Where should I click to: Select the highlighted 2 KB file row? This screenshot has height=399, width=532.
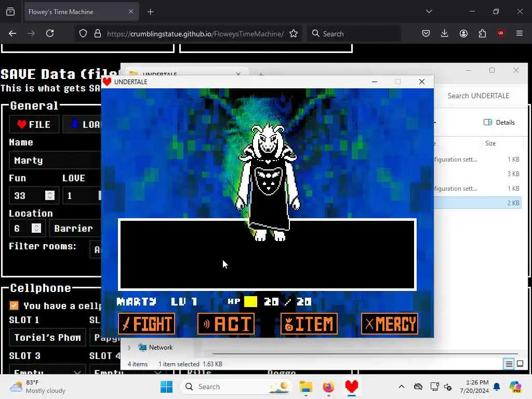pyautogui.click(x=477, y=203)
